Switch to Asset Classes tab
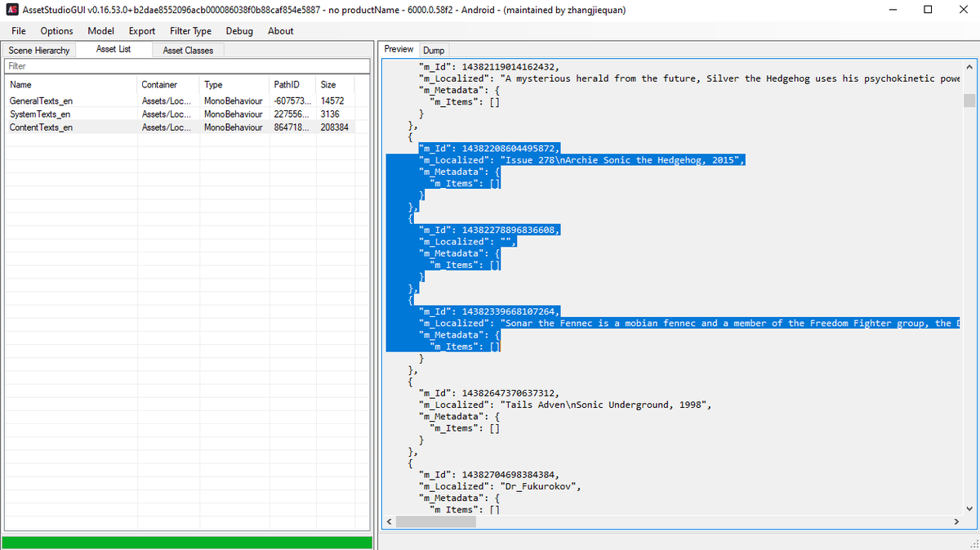The width and height of the screenshot is (980, 550). tap(188, 51)
